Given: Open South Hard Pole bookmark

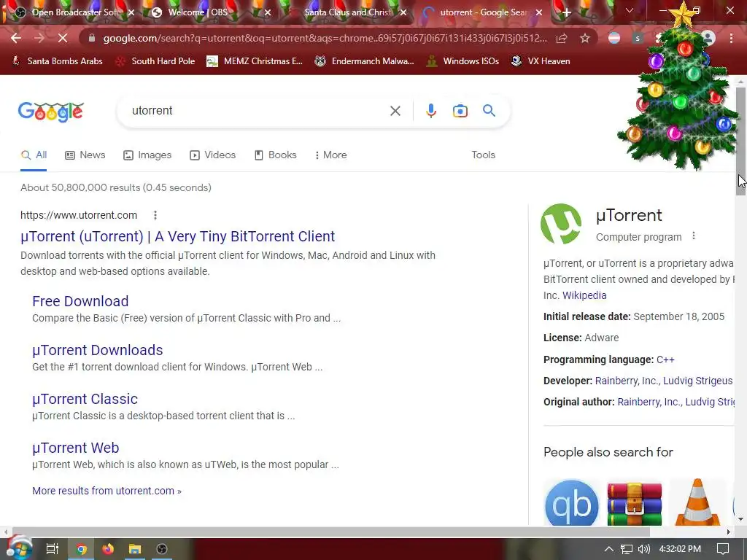Looking at the screenshot, I should 156,61.
